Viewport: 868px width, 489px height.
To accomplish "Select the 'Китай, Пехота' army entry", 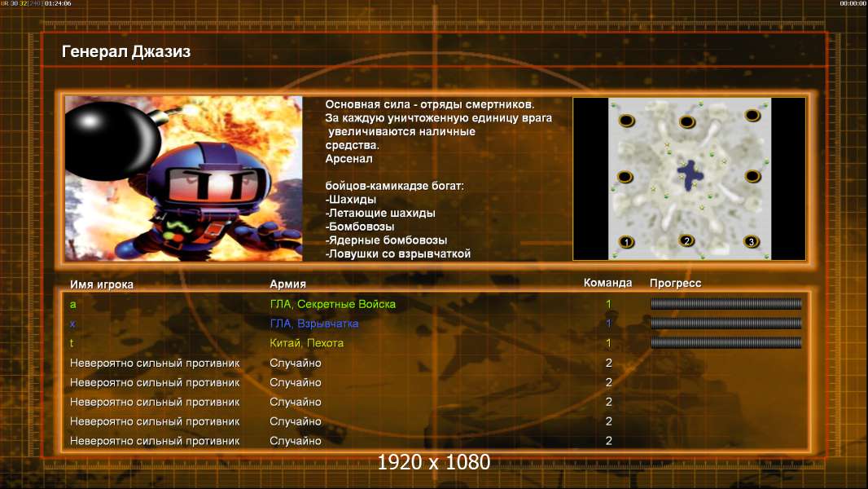I will 307,343.
